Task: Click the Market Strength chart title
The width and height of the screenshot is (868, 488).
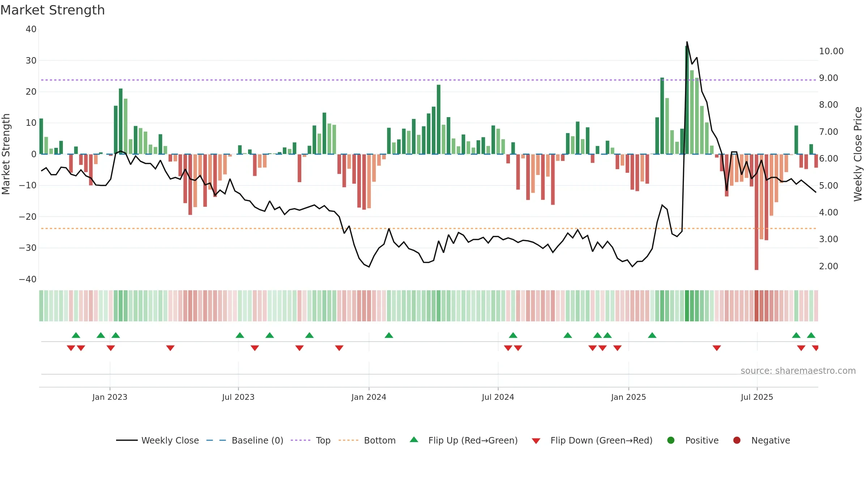Action: click(x=52, y=10)
